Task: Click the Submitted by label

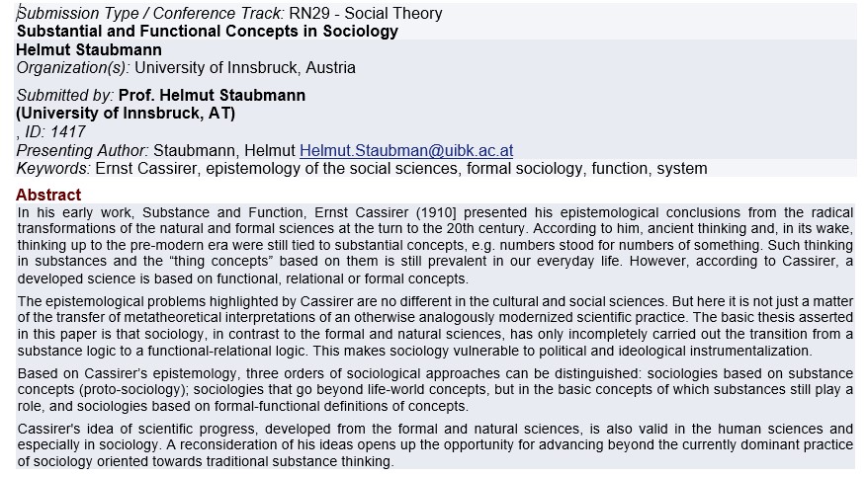Action: pos(65,95)
